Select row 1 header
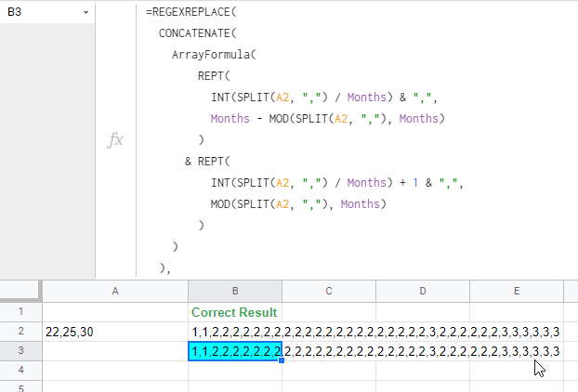Screen dimensions: 578x392 click(x=21, y=312)
